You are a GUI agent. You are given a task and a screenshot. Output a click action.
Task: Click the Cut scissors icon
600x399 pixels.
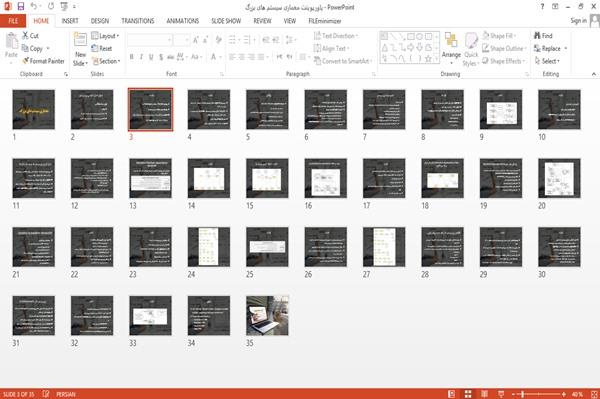tap(25, 36)
